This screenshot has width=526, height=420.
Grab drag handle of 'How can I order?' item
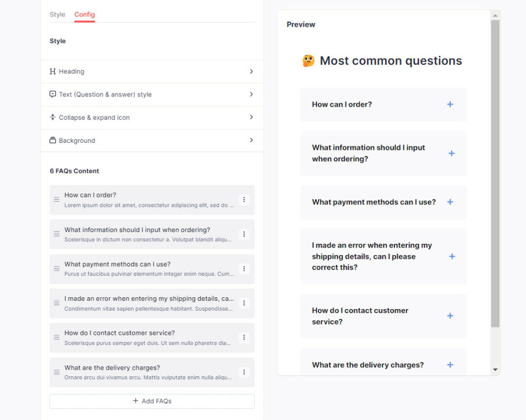(57, 200)
